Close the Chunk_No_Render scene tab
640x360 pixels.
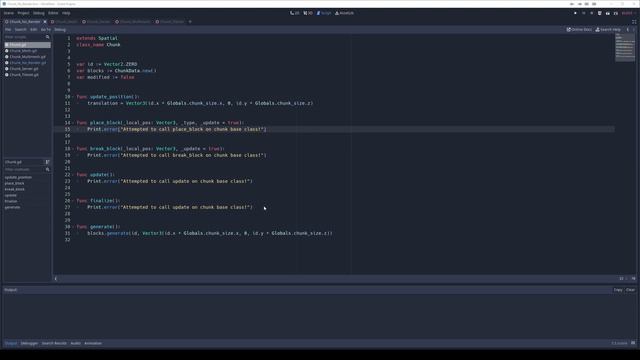[45, 22]
